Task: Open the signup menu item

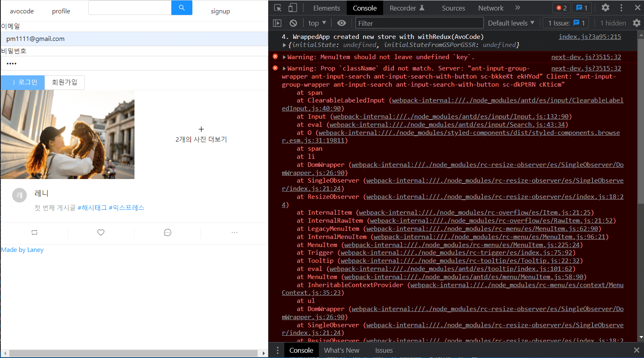Action: click(x=220, y=11)
